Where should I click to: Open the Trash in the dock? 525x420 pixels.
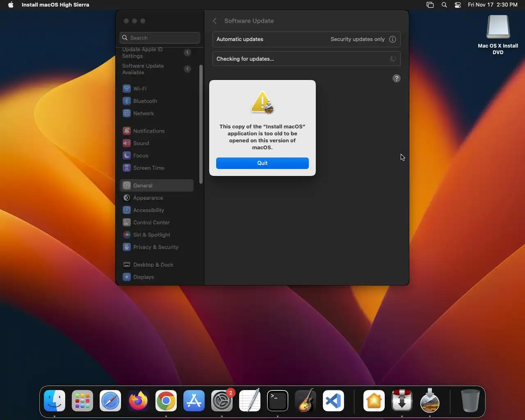(470, 401)
